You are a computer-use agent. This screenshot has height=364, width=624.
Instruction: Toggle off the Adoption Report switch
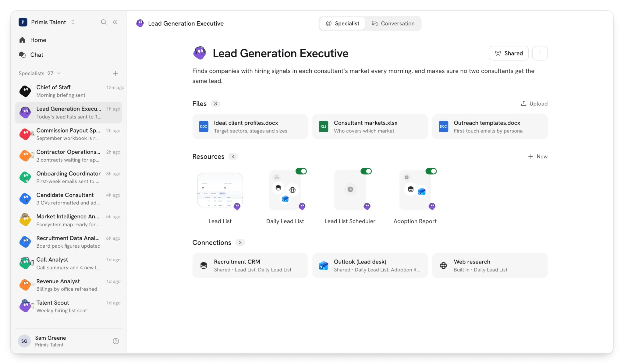431,171
